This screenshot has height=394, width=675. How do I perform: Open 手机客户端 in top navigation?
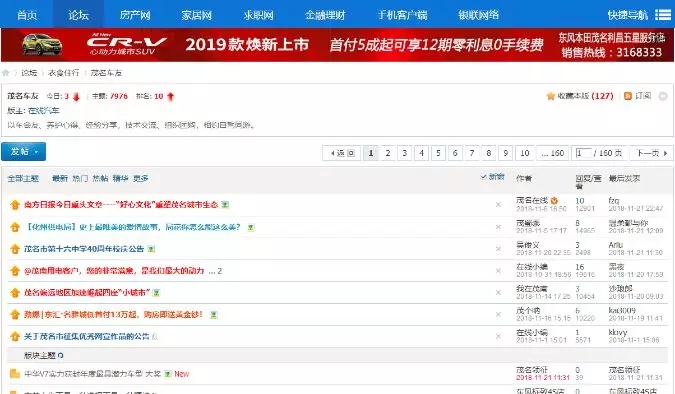402,15
